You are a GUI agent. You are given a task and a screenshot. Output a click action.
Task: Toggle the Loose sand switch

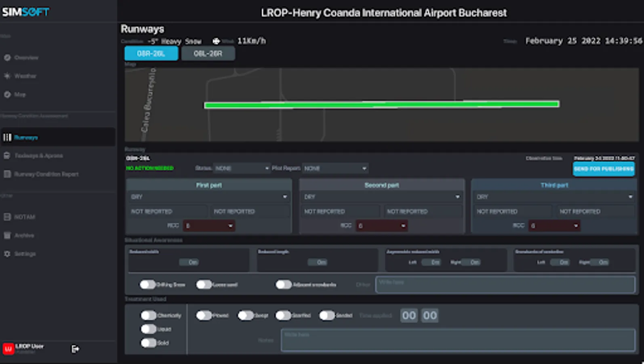pos(204,285)
